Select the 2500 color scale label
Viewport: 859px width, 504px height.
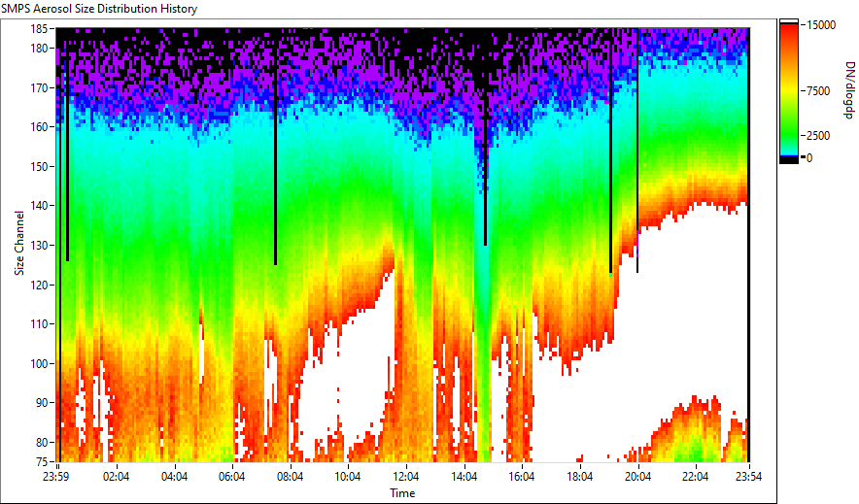pos(818,135)
